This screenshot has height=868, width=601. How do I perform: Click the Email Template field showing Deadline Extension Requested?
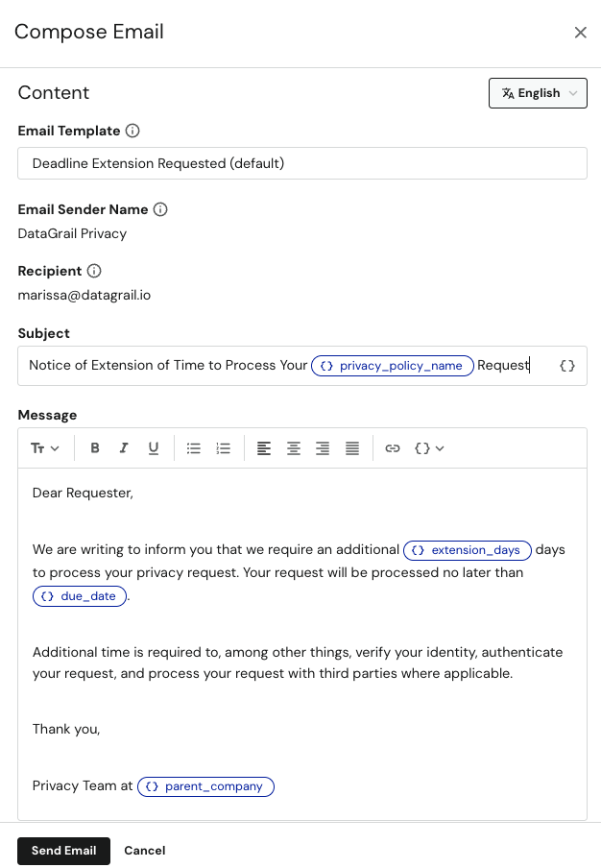(x=300, y=163)
